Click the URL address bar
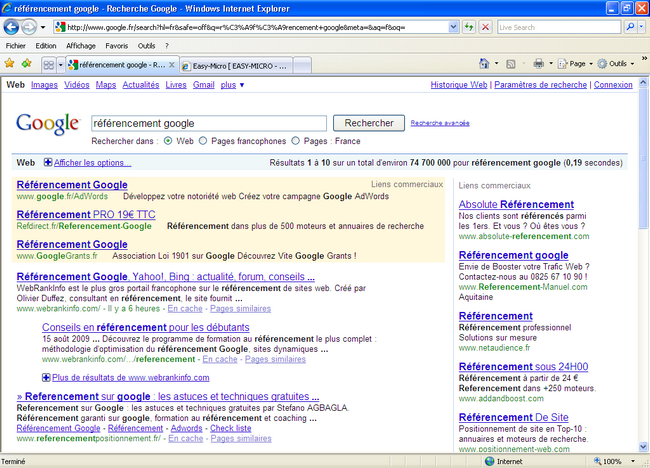This screenshot has width=650, height=468. (251, 27)
